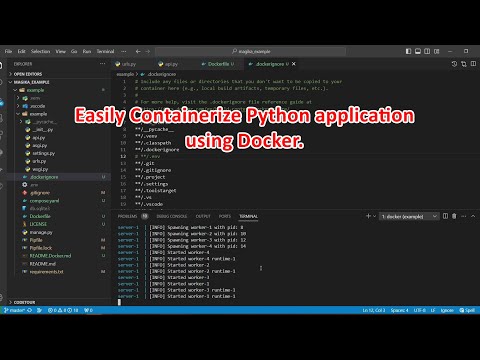Toggle primary side bar layout icon

(408, 51)
